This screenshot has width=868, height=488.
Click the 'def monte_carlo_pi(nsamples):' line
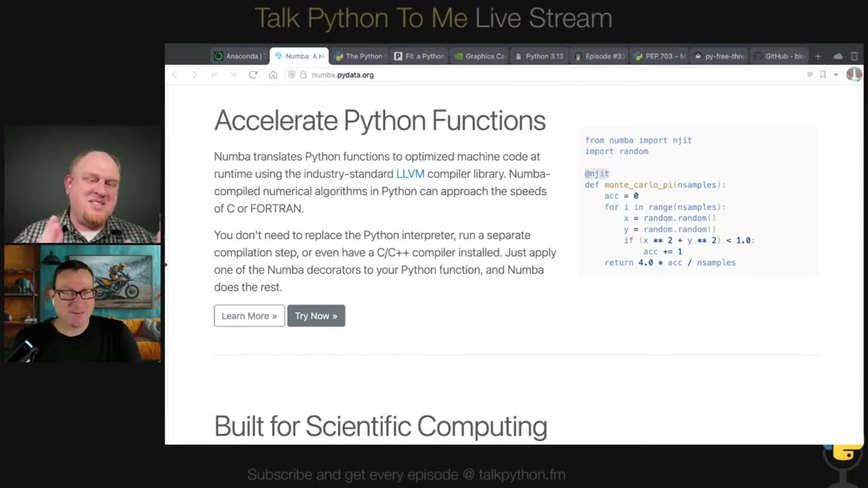pos(655,184)
